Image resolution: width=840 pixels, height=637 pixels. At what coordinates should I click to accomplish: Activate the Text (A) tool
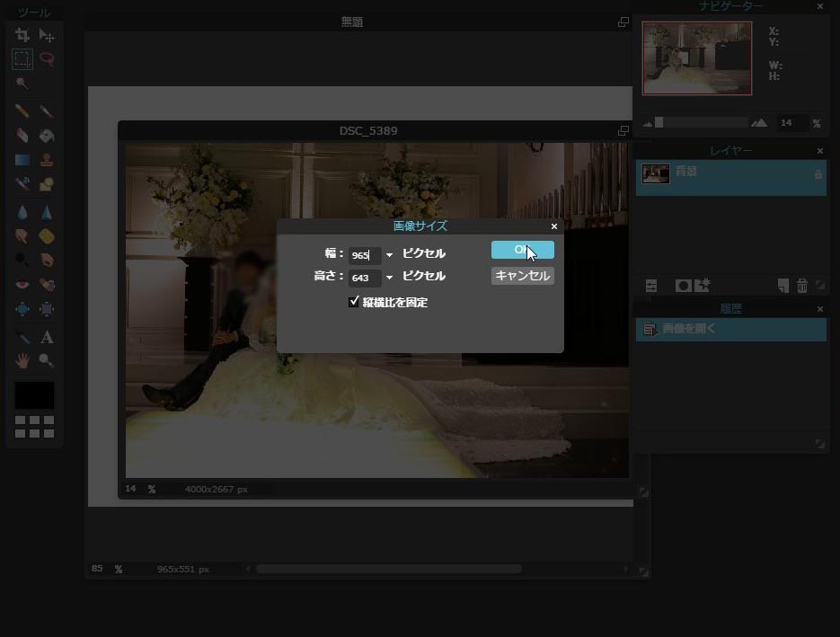click(x=47, y=337)
